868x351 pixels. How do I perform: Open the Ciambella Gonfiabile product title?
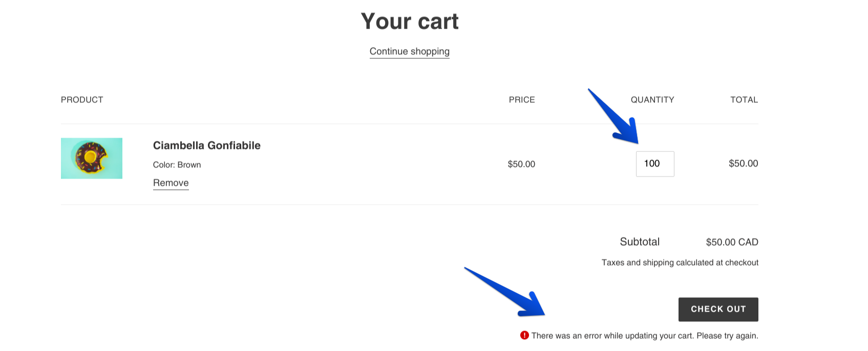click(206, 145)
